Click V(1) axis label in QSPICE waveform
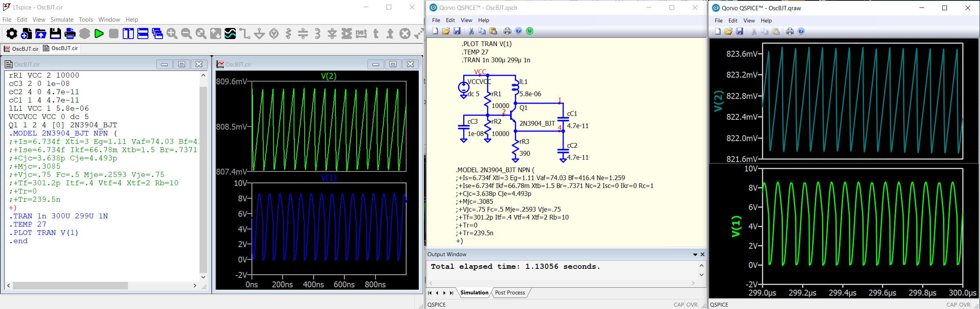The height and width of the screenshot is (309, 980). click(736, 227)
